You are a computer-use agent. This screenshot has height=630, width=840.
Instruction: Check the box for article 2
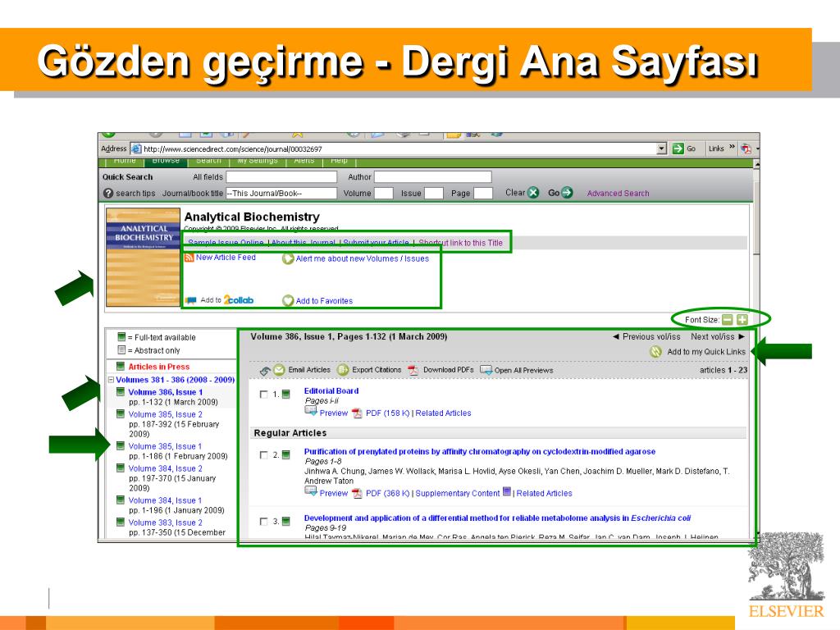263,454
